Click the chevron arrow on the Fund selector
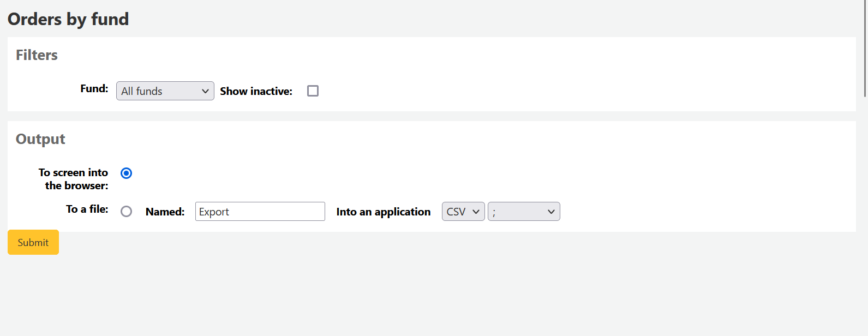The image size is (868, 336). pos(205,91)
